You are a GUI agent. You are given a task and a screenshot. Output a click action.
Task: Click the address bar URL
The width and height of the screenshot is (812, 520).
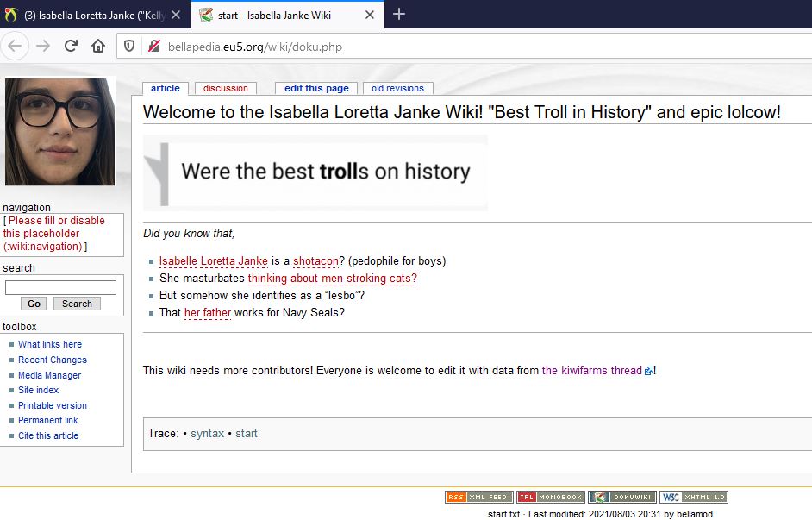click(x=255, y=47)
